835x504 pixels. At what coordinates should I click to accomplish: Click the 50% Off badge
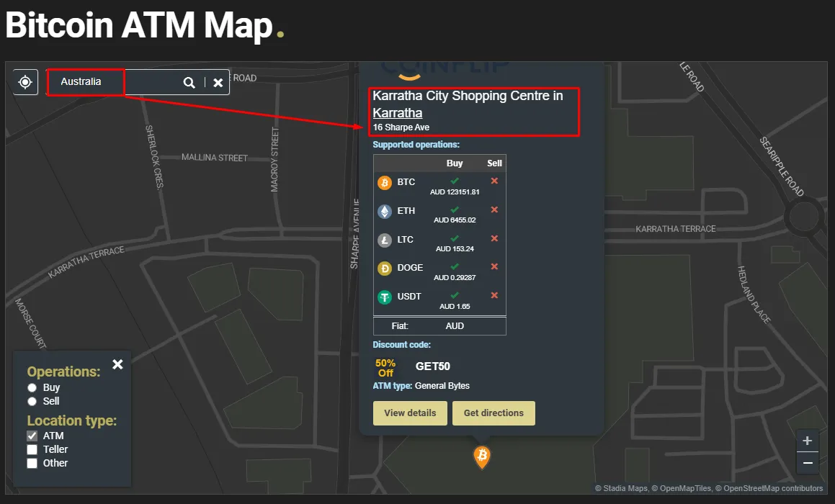coord(385,368)
